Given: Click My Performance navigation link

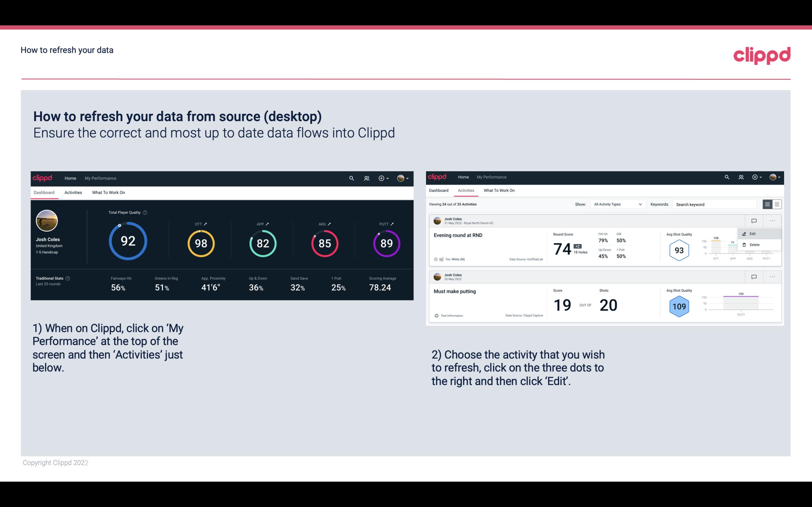Looking at the screenshot, I should [x=99, y=177].
